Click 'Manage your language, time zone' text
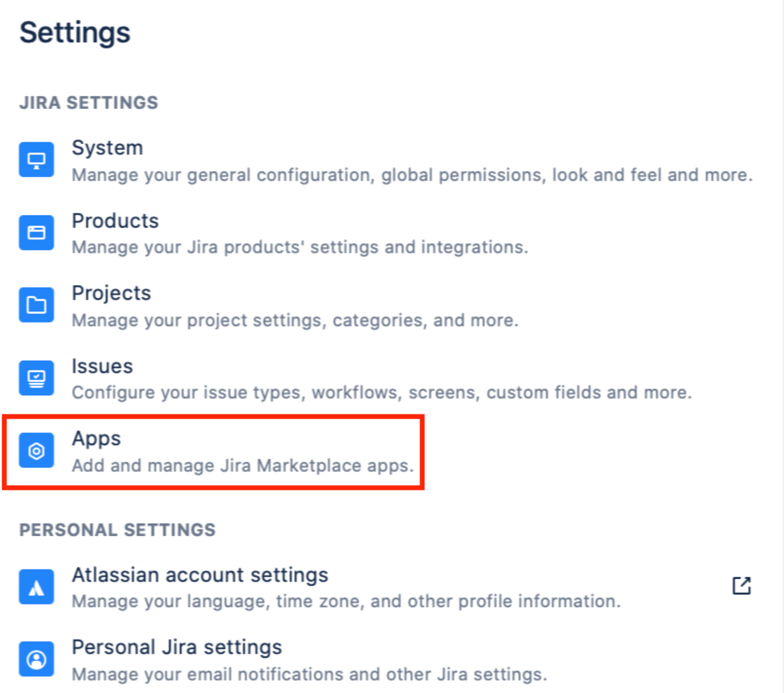Image resolution: width=784 pixels, height=693 pixels. tap(346, 601)
